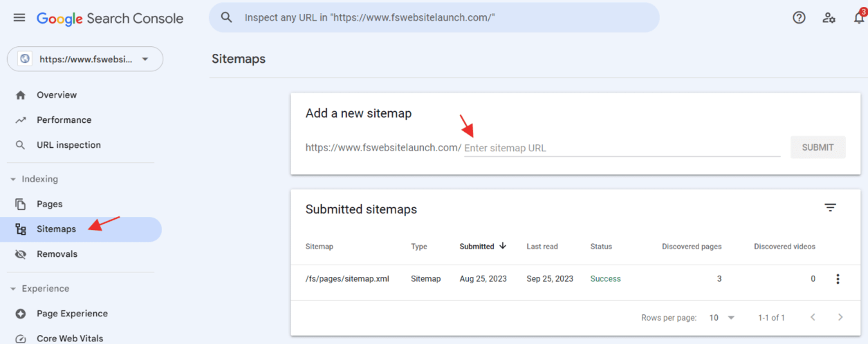Click the Submitted sitemaps heading
The width and height of the screenshot is (868, 344).
pyautogui.click(x=361, y=209)
